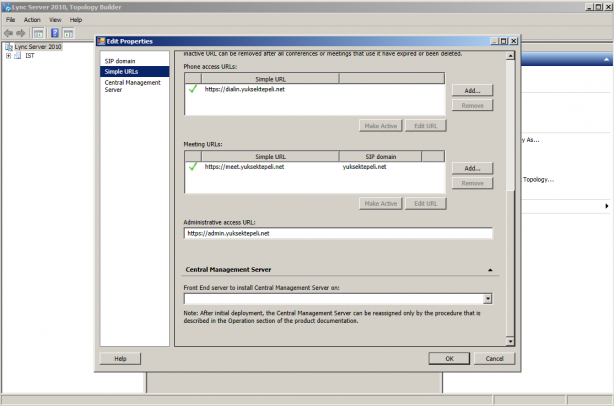Click the SIP domain column header
The image size is (614, 406).
coord(381,157)
